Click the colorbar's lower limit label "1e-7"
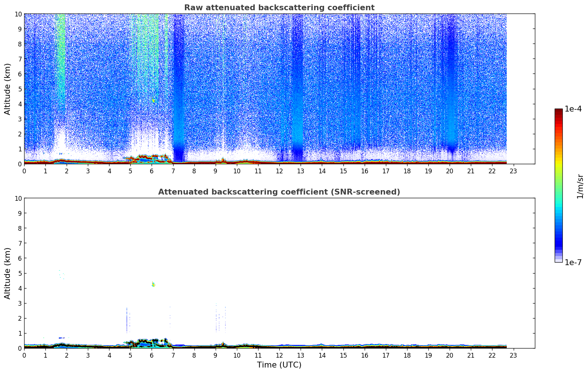Image resolution: width=588 pixels, height=373 pixels. click(x=573, y=262)
